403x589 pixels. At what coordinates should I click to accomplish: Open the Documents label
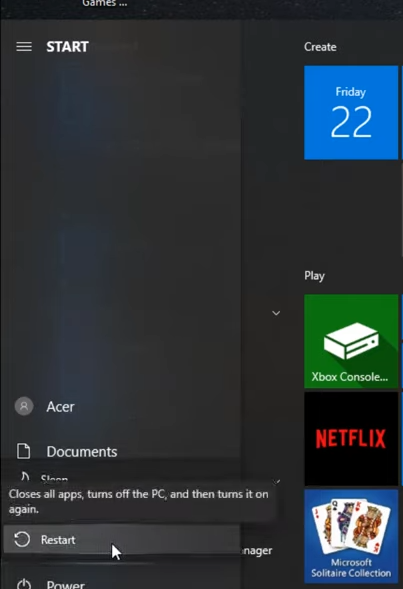pos(82,452)
